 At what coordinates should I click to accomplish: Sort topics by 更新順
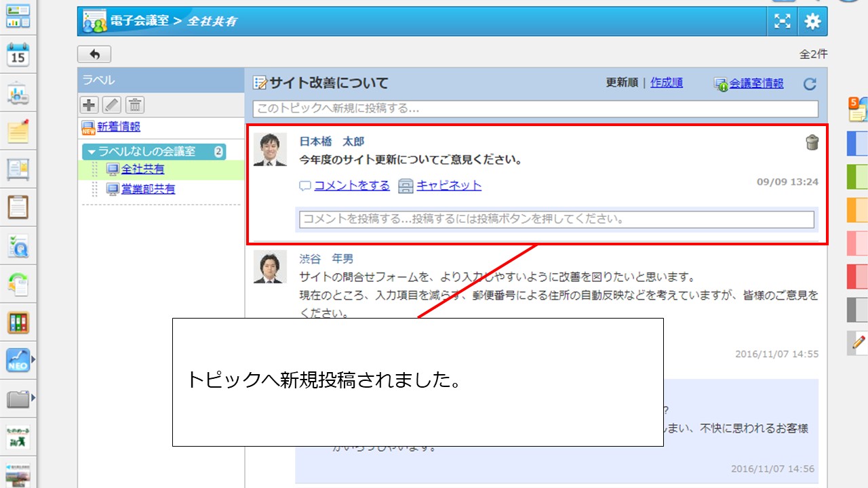point(622,83)
